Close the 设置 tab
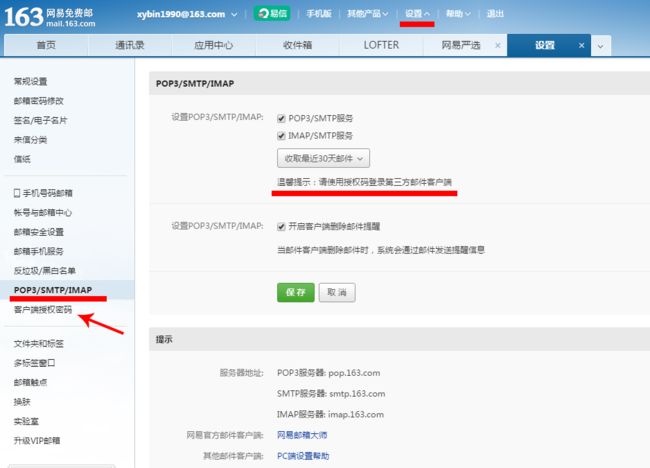The height and width of the screenshot is (468, 650). 581,45
